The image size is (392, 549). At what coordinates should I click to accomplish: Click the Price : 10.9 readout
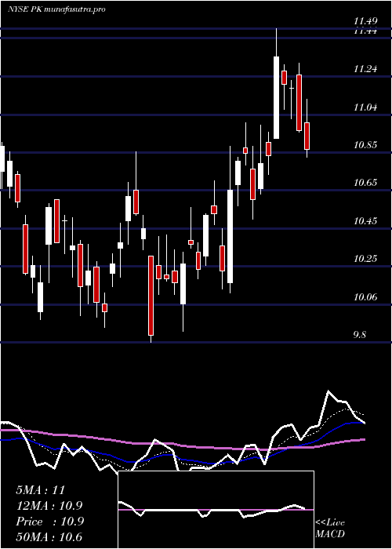pyautogui.click(x=49, y=522)
